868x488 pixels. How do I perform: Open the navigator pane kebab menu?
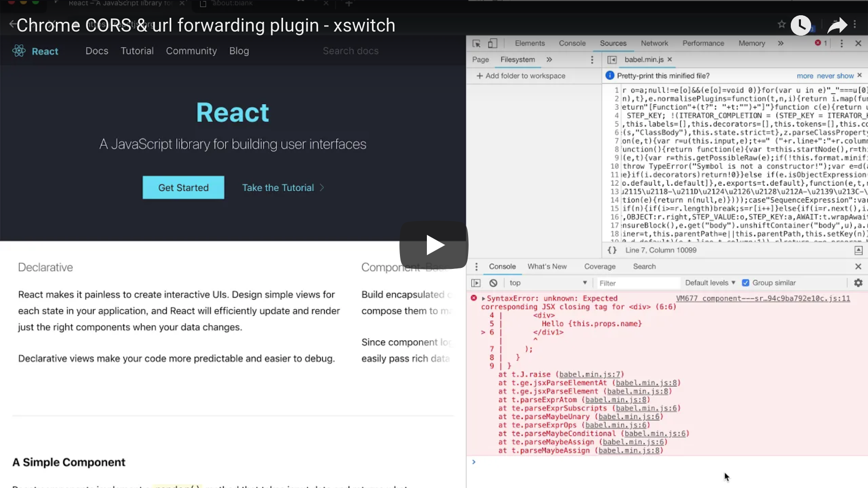pos(592,60)
